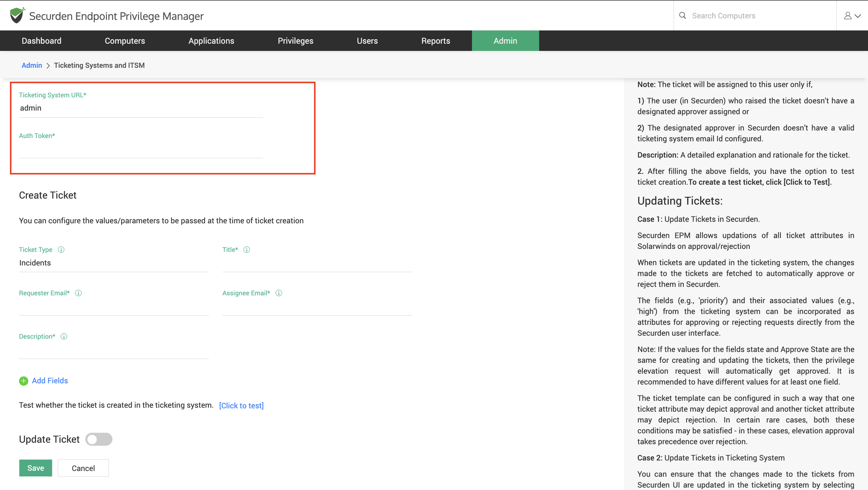Click the Description input field
This screenshot has width=868, height=490.
[114, 350]
